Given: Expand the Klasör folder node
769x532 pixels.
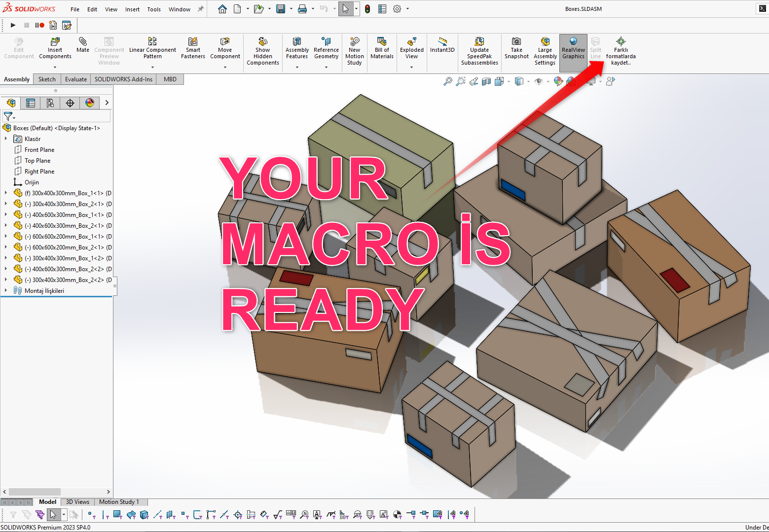Looking at the screenshot, I should (6, 139).
